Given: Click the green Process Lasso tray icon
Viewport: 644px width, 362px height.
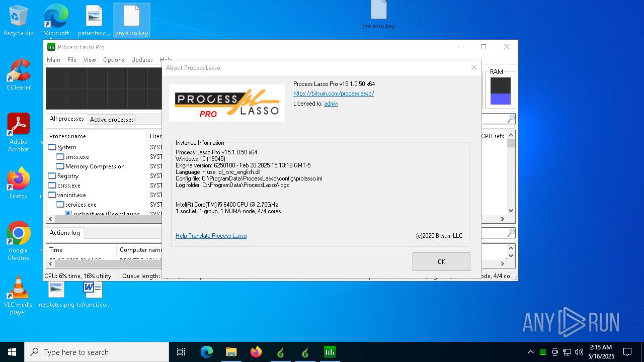Looking at the screenshot, I should 543,352.
